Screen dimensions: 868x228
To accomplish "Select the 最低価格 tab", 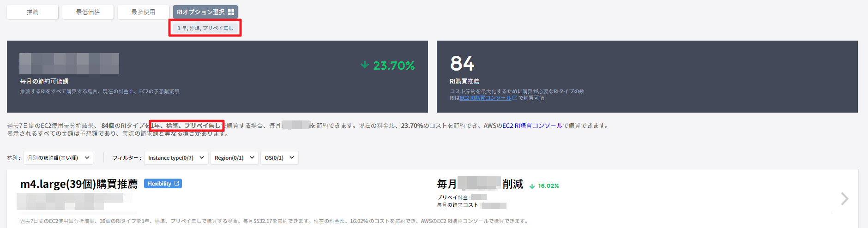I will coord(88,12).
